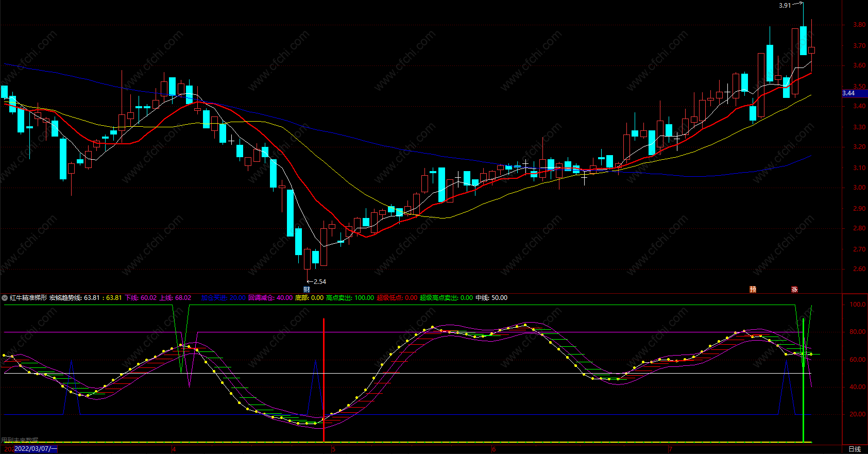The height and width of the screenshot is (454, 868).
Task: Click the 财 financial event marker
Action: click(307, 290)
